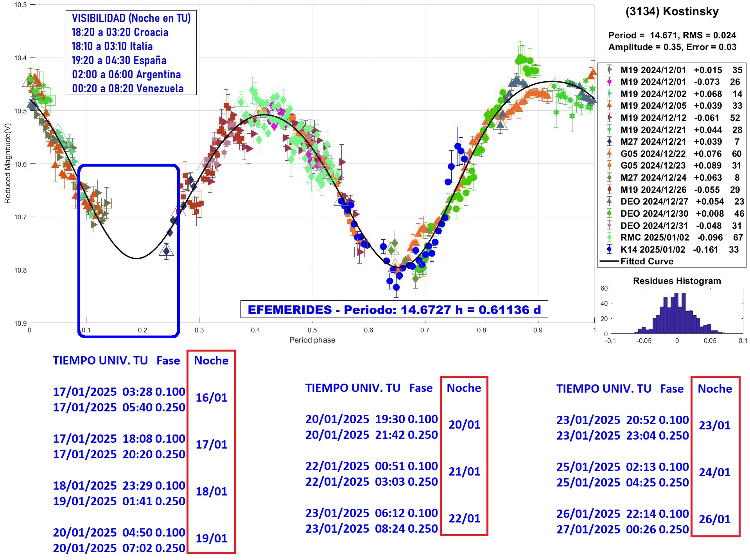
Task: Click the legend marker for M19 2024/12/26
Action: tap(609, 190)
